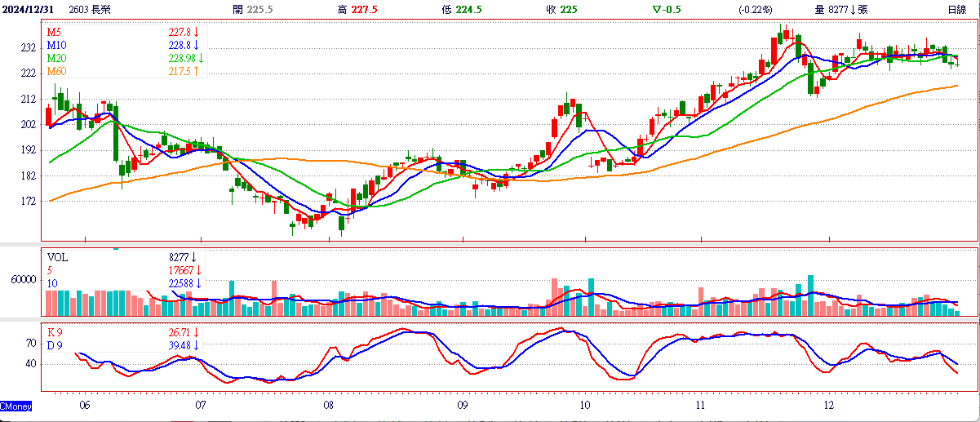Image resolution: width=980 pixels, height=422 pixels.
Task: Click the KD axis label 70
Action: click(31, 343)
